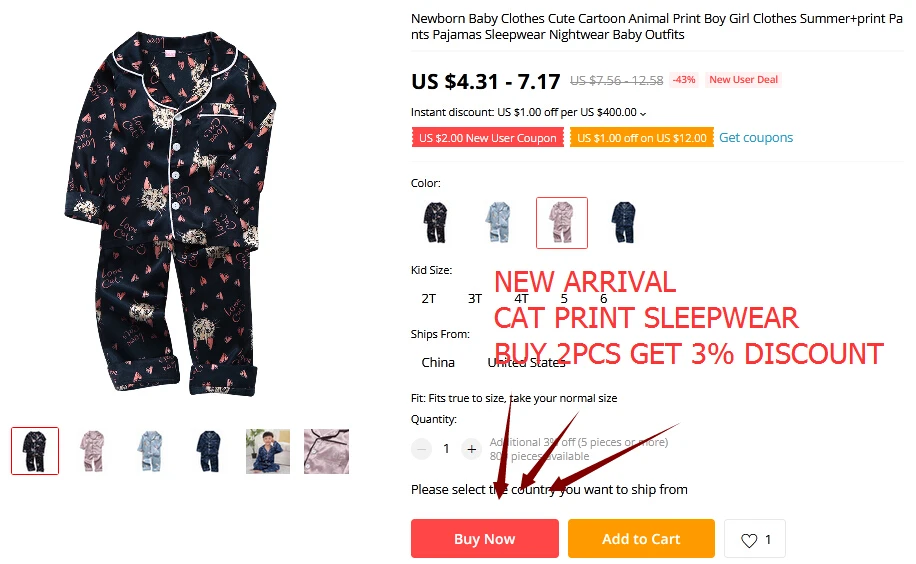Click the Buy Now button
This screenshot has width=916, height=564.
coord(485,538)
